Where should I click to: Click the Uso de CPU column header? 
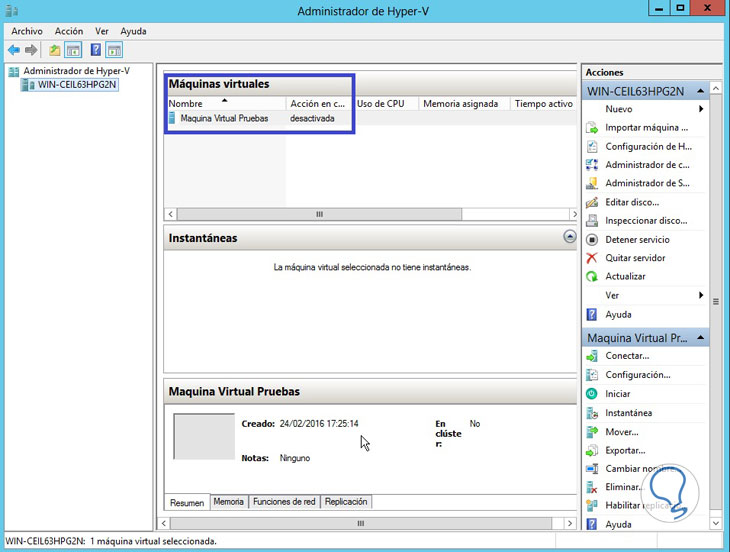pyautogui.click(x=386, y=103)
